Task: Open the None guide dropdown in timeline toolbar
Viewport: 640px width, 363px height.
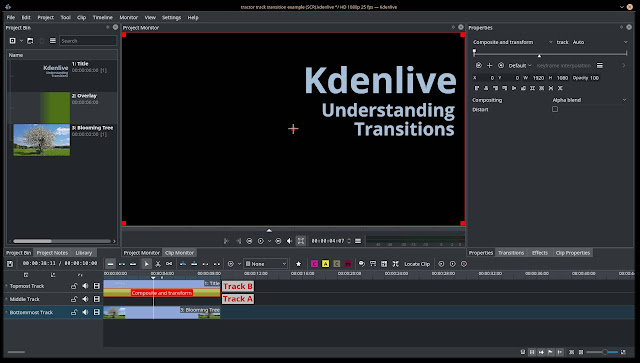Action: tap(266, 264)
